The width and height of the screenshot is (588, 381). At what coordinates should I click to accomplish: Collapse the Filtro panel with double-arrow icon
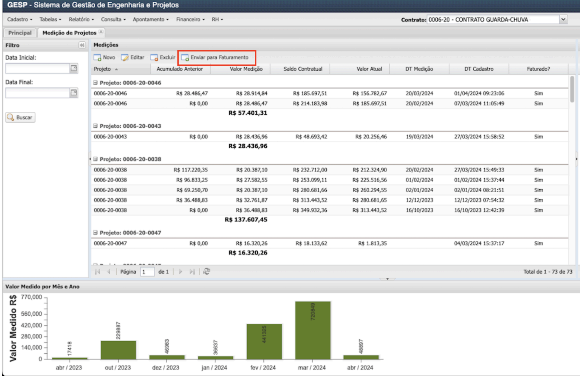pyautogui.click(x=82, y=45)
